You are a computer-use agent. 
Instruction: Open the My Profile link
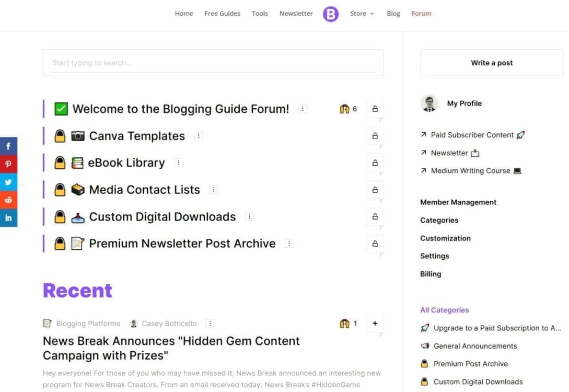465,103
